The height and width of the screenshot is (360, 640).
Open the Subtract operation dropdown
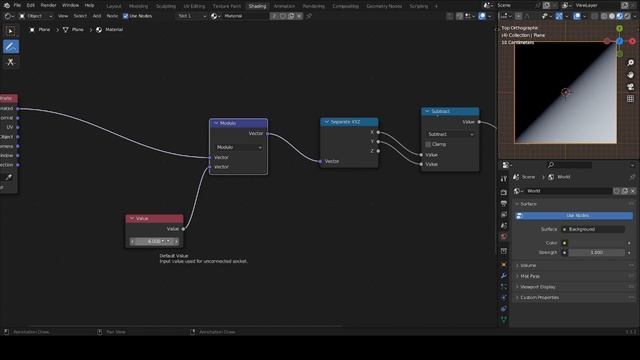coord(450,134)
